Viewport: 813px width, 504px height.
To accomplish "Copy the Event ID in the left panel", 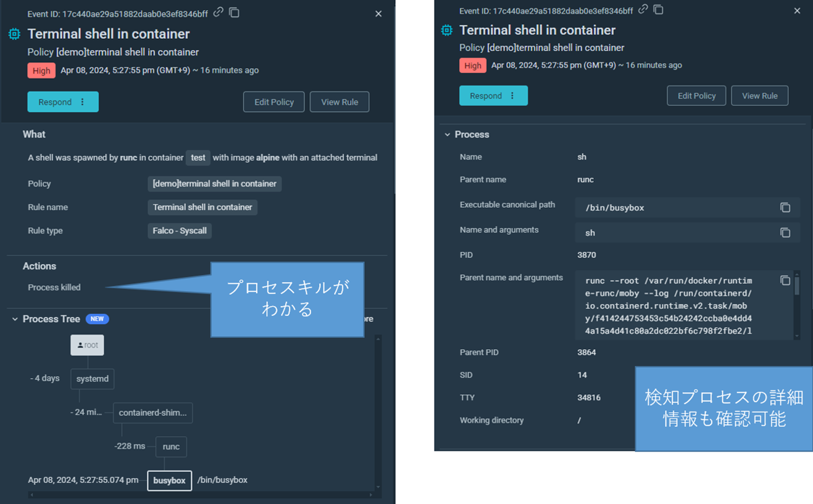I will point(234,12).
